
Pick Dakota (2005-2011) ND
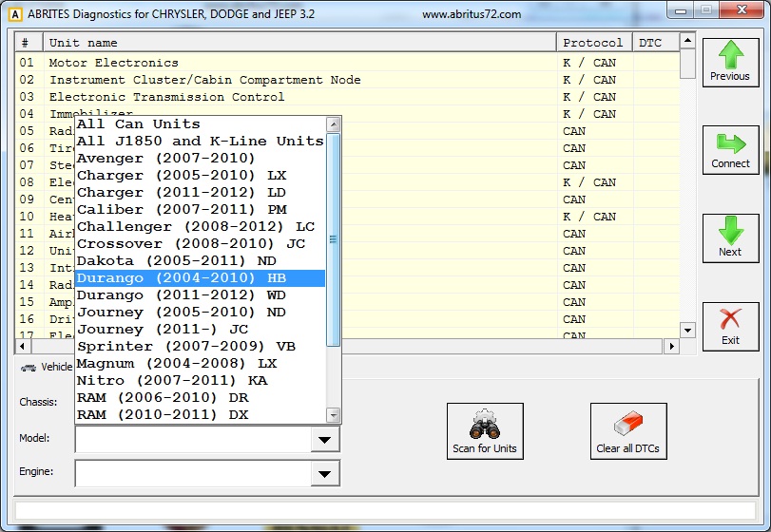coord(201,261)
